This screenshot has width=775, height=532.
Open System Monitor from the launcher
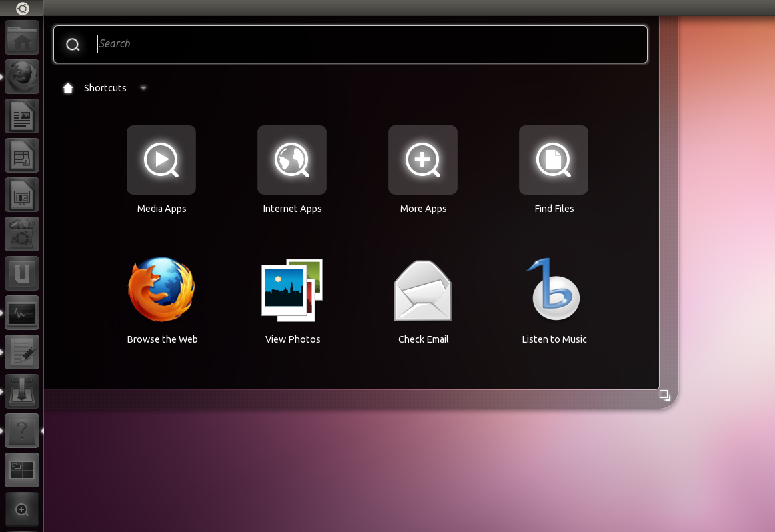22,313
